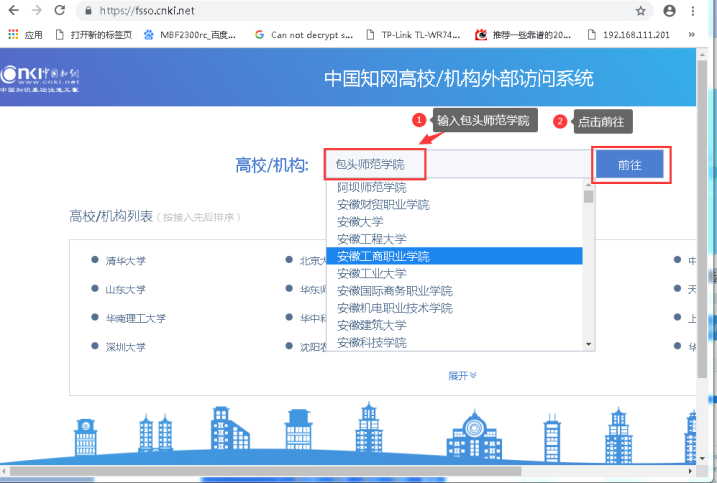This screenshot has height=483, width=717.
Task: Click the browser back arrow
Action: pos(13,10)
